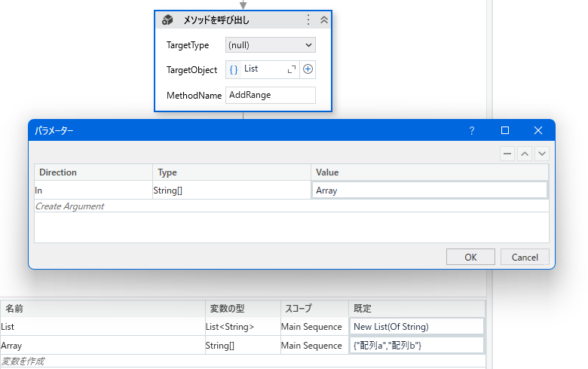Click the Invoke Method activity icon

pos(168,20)
